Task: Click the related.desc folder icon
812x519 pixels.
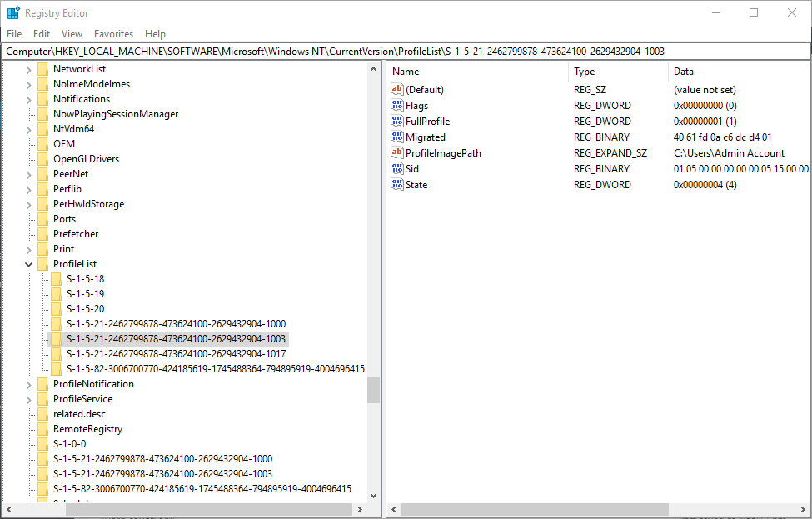Action: 43,414
